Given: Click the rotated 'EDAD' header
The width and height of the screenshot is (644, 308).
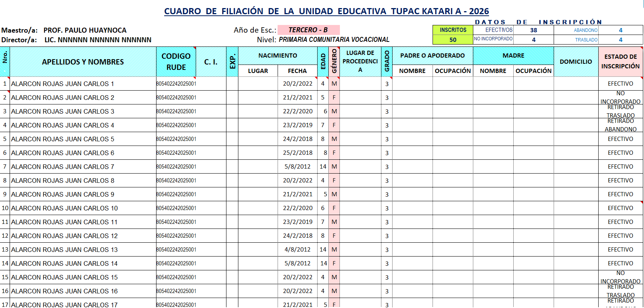Looking at the screenshot, I should (x=323, y=62).
